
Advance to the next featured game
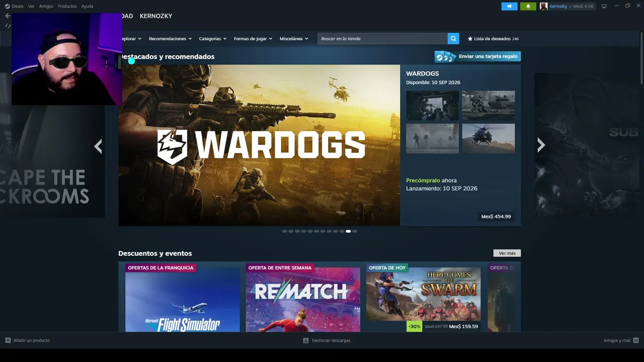[541, 145]
